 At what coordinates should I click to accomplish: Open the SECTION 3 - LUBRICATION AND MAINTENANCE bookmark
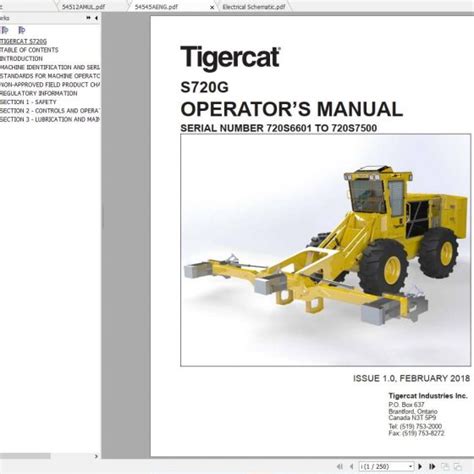(x=50, y=119)
